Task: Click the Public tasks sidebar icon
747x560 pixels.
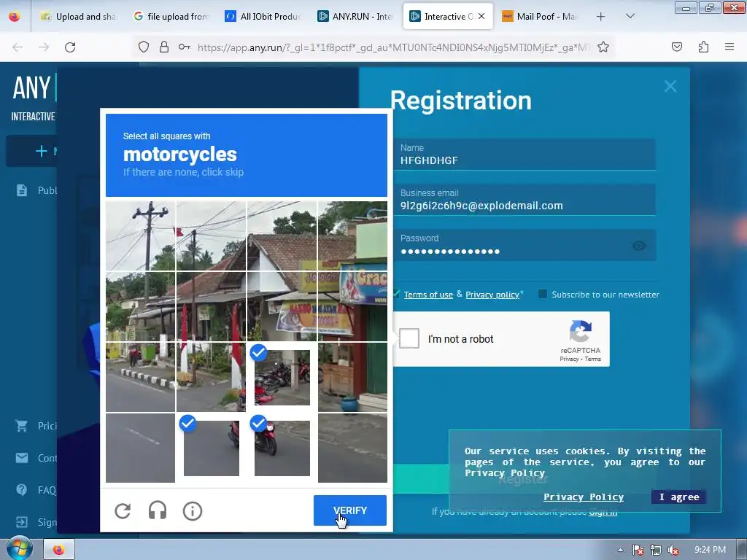Action: pyautogui.click(x=22, y=190)
